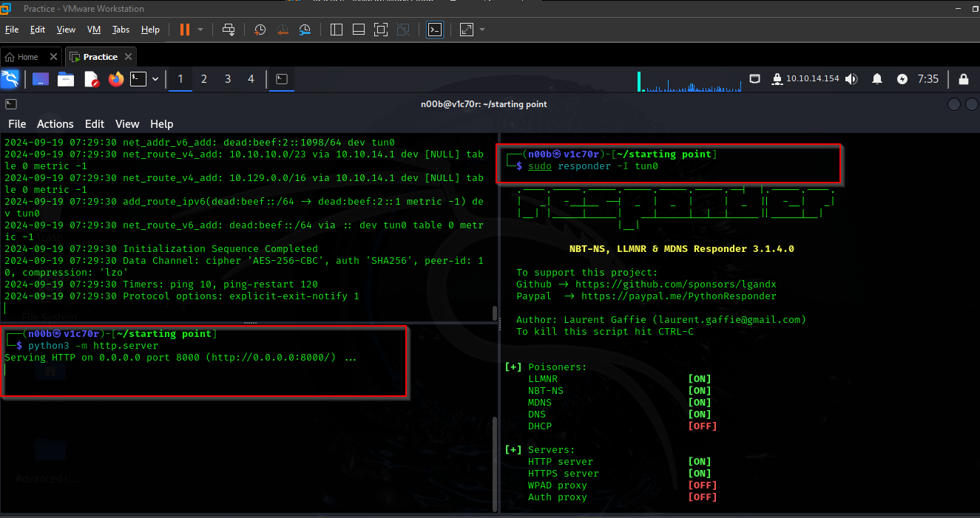Viewport: 980px width, 518px height.
Task: Open the VMware snapshot manager
Action: 305,30
